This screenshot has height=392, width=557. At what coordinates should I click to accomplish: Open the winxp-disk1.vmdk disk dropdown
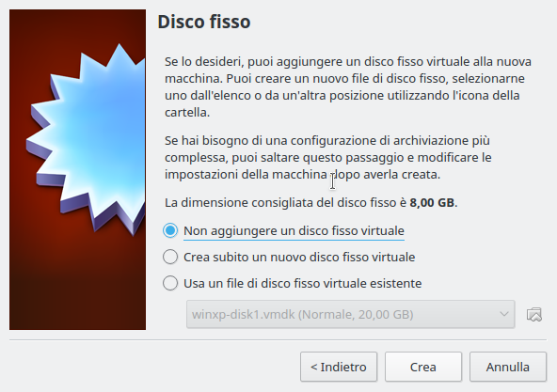pos(351,314)
